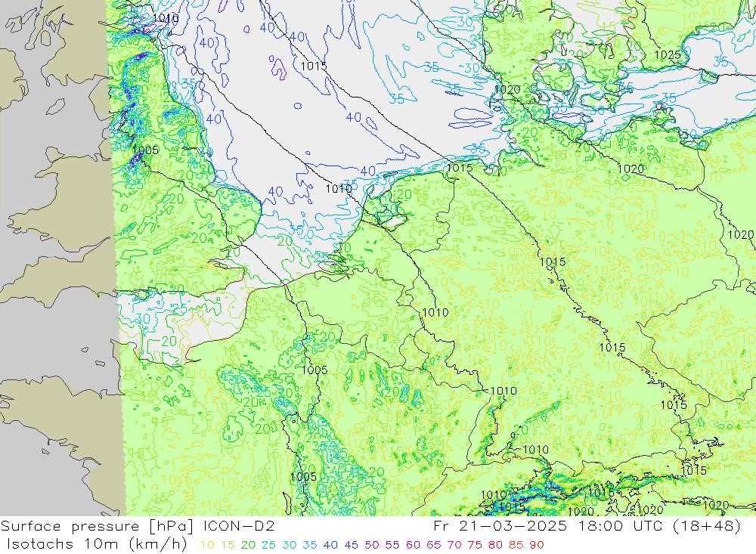Select legend value 60 in the isotach scale

pos(414,545)
